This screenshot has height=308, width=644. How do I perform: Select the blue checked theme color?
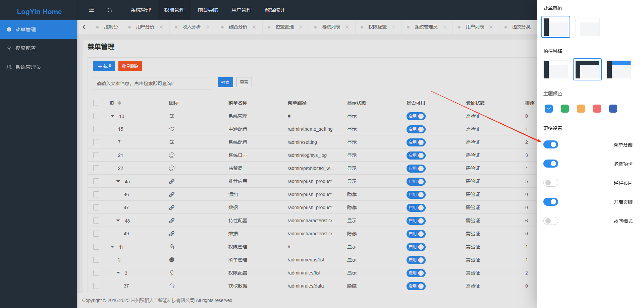549,109
